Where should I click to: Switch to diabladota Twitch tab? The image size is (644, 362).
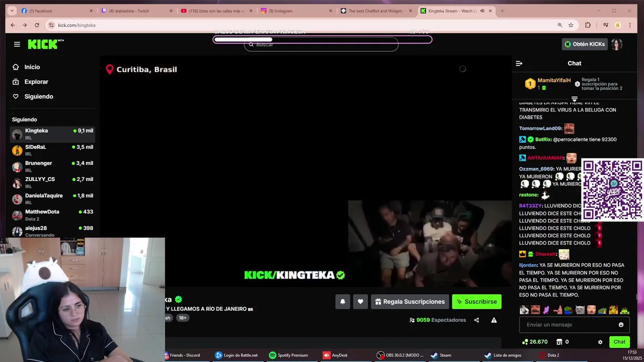pyautogui.click(x=137, y=11)
